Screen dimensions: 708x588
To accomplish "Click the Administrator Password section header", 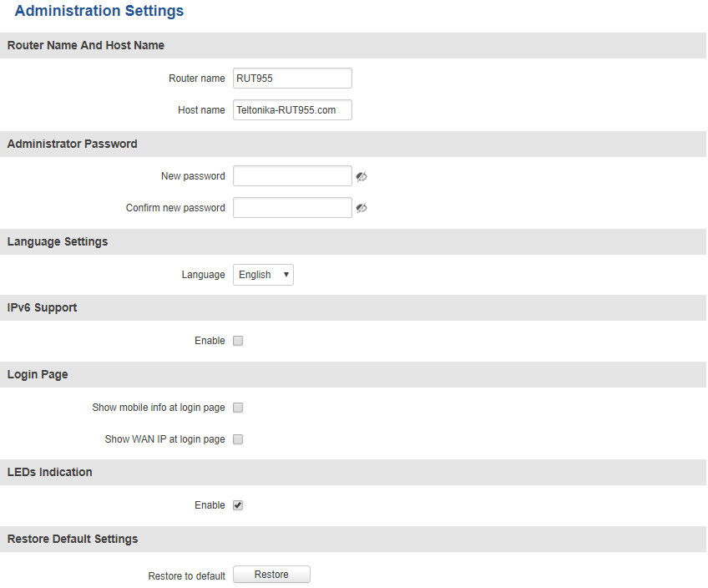I will click(73, 144).
